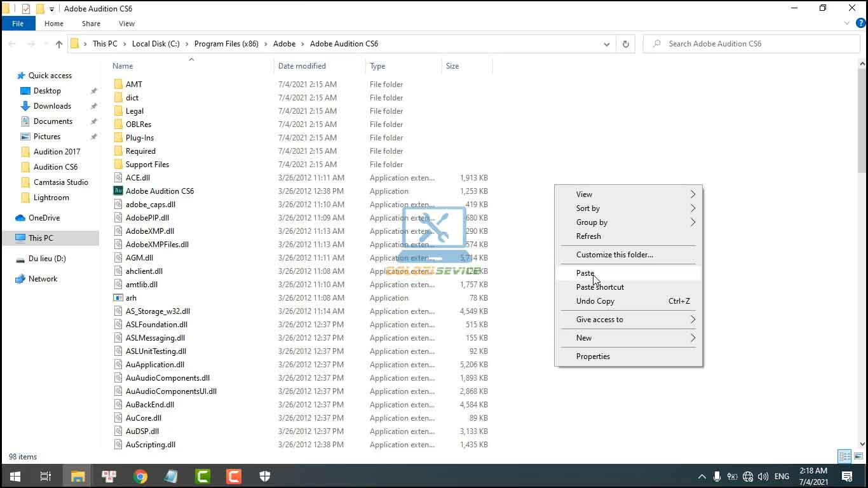Viewport: 868px width, 488px height.
Task: Open the View ribbon tab
Action: (x=126, y=24)
